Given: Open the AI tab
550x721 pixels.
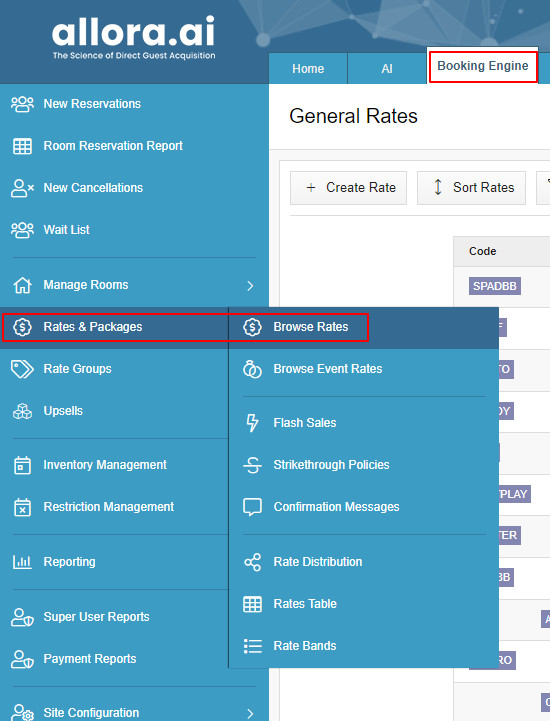Looking at the screenshot, I should (387, 69).
